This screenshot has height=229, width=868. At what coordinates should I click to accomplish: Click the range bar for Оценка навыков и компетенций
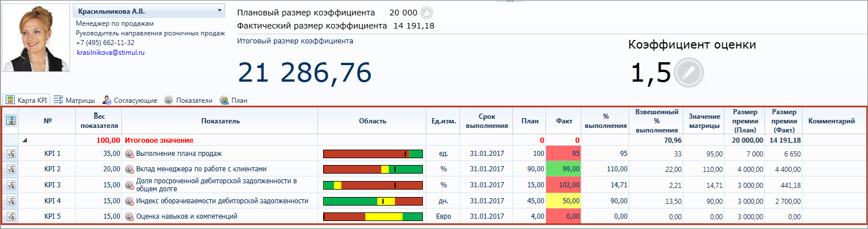[373, 216]
